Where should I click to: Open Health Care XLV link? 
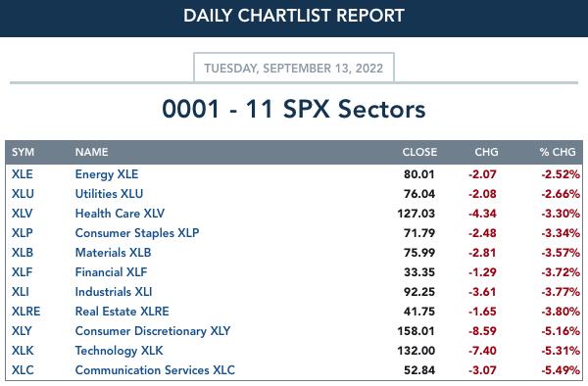tap(120, 214)
